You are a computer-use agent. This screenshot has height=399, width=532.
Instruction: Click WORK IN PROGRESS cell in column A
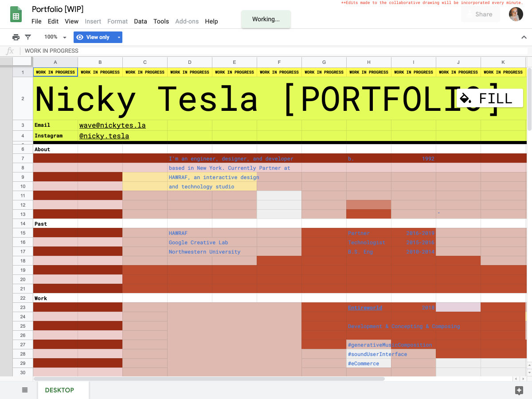55,72
